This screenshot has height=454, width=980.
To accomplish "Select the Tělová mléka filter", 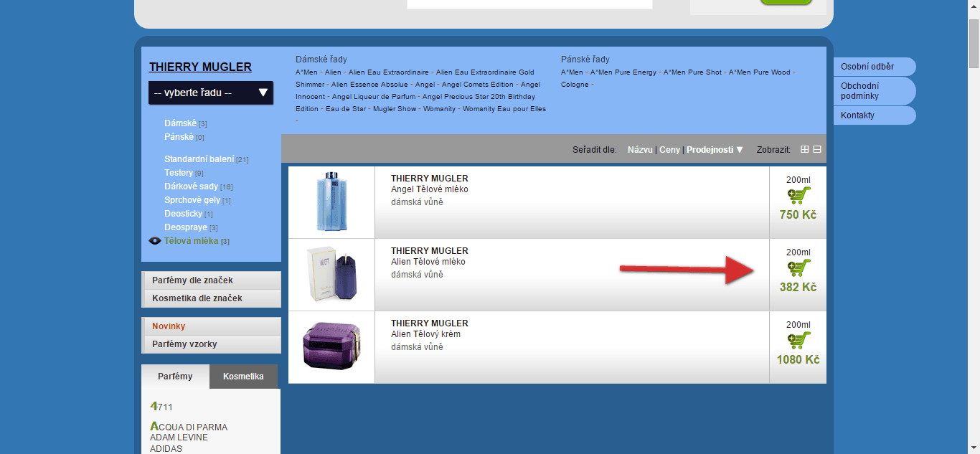I will click(191, 241).
